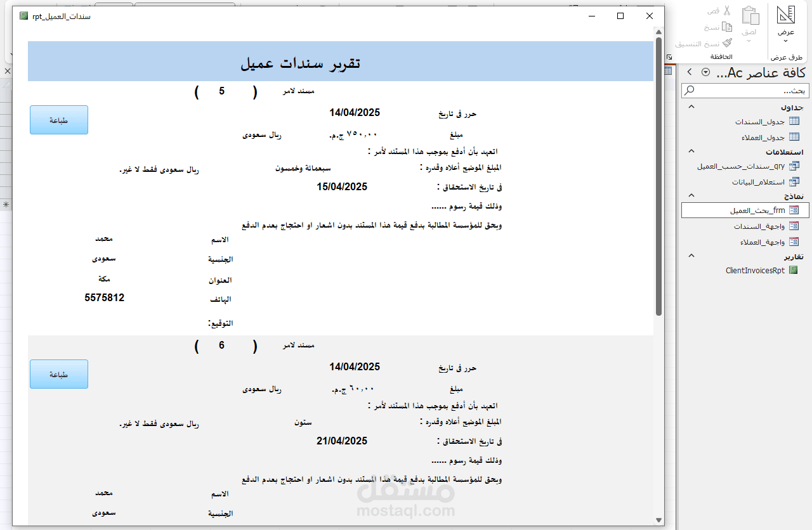Select form frm_بحث_العميل
Viewport: 812px width, 530px height.
pos(745,210)
